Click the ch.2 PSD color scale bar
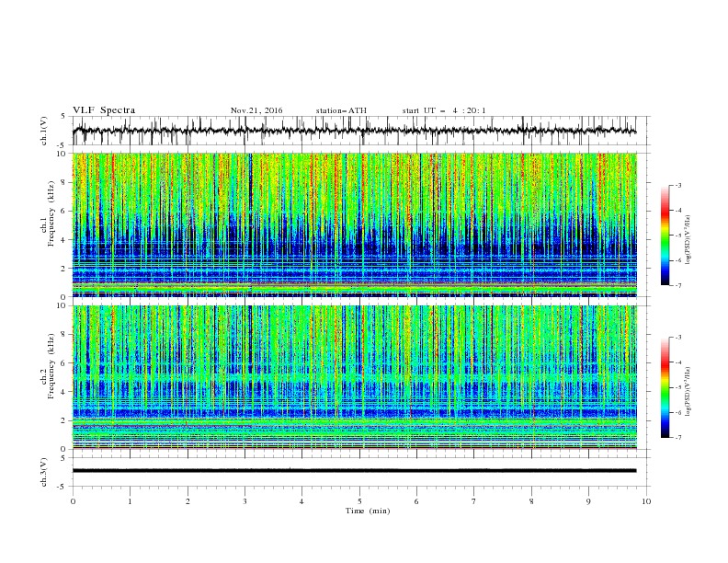Image resolution: width=728 pixels, height=563 pixels. [x=665, y=387]
